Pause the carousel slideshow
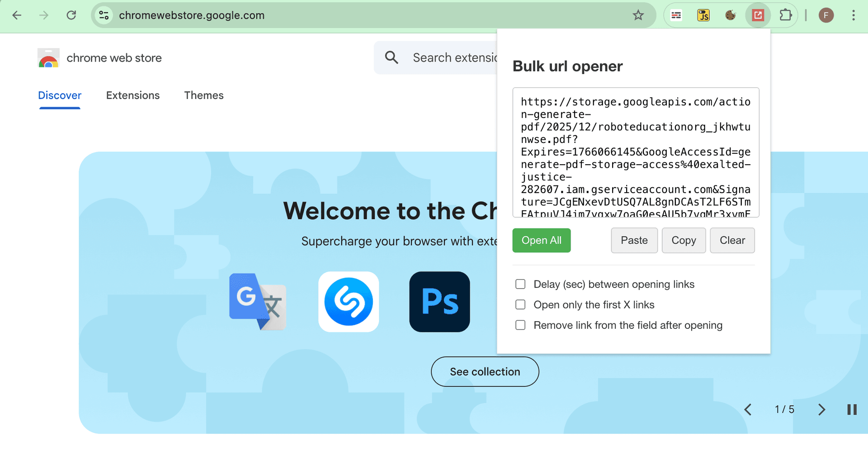This screenshot has height=474, width=868. click(852, 409)
